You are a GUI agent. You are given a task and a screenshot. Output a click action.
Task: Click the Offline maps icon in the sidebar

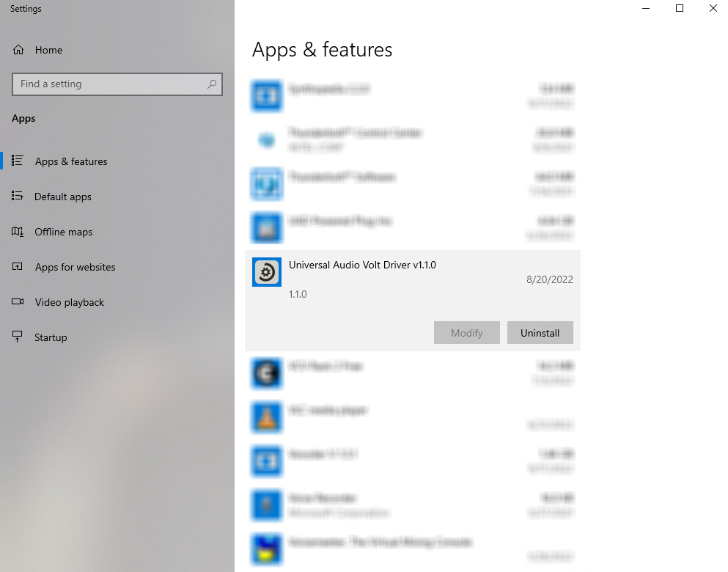16,232
